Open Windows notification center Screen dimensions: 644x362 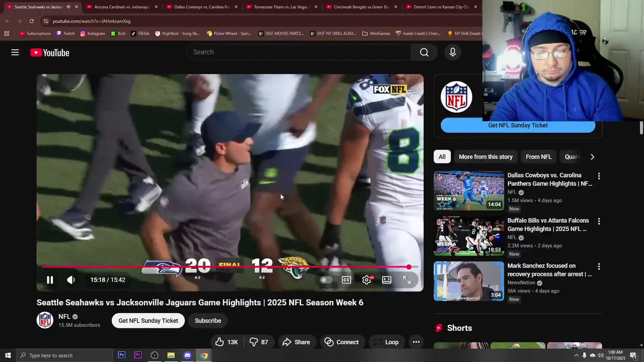pos(633,355)
